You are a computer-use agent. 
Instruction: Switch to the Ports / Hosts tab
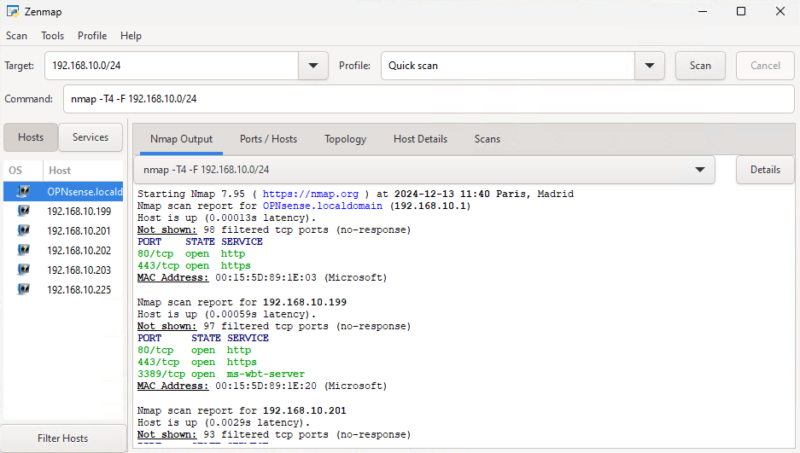point(268,139)
